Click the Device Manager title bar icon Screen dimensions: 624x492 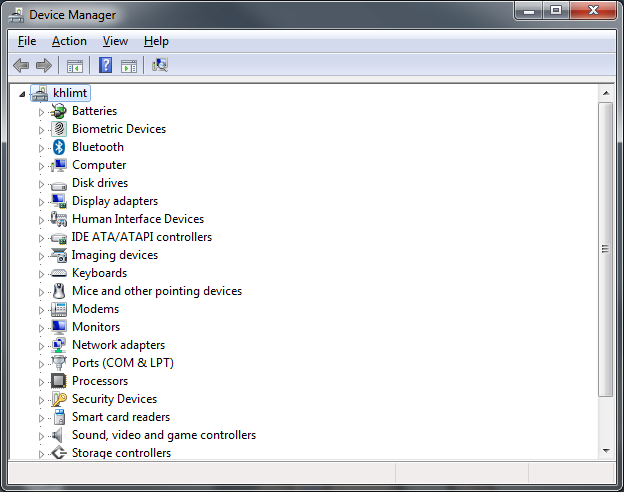tap(16, 15)
